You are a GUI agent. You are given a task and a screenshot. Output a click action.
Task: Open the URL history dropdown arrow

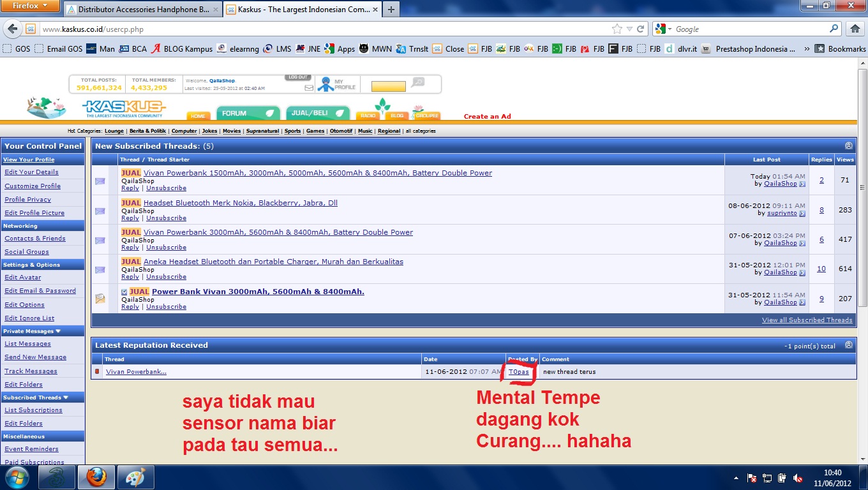(629, 29)
